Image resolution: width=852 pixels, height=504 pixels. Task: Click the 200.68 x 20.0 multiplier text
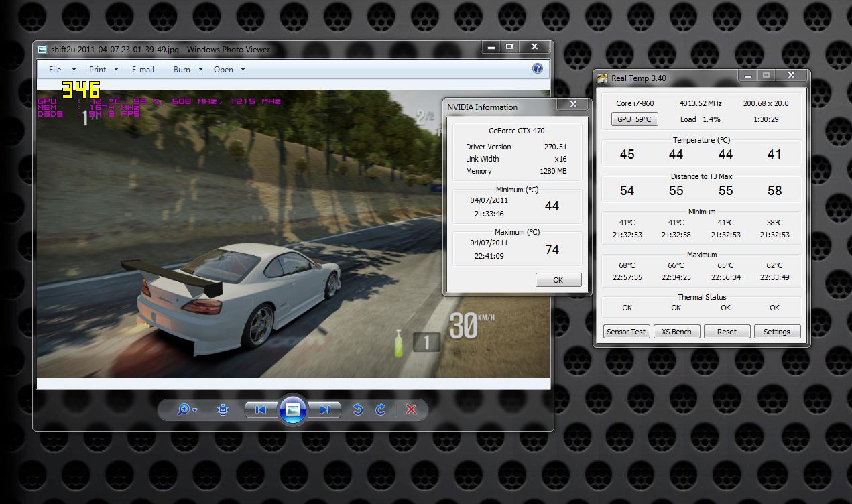766,103
